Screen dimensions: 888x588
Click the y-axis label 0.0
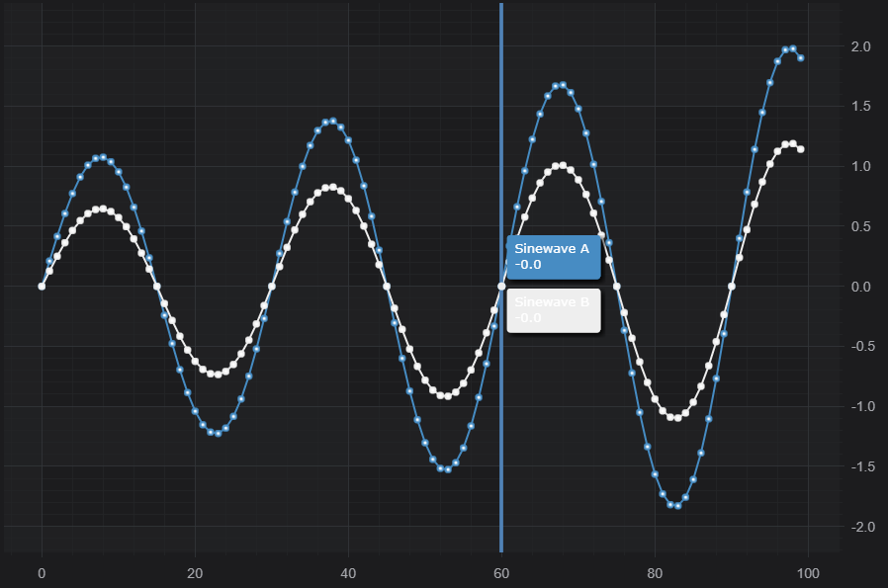click(x=860, y=287)
